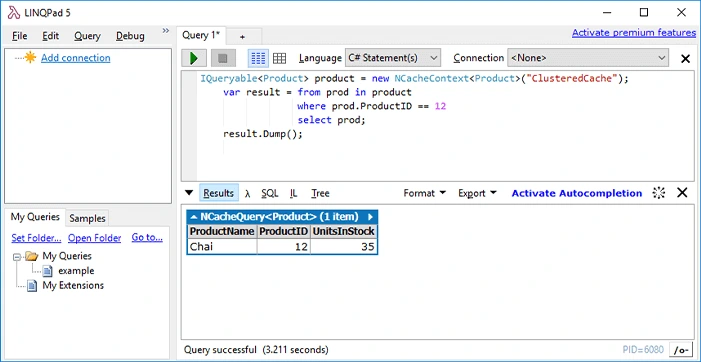Click the gray Stop execution button
The height and width of the screenshot is (362, 701).
pyautogui.click(x=223, y=58)
